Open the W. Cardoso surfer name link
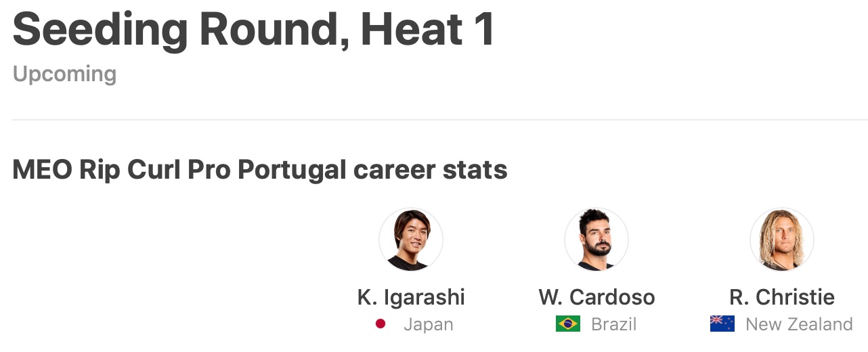 click(596, 296)
